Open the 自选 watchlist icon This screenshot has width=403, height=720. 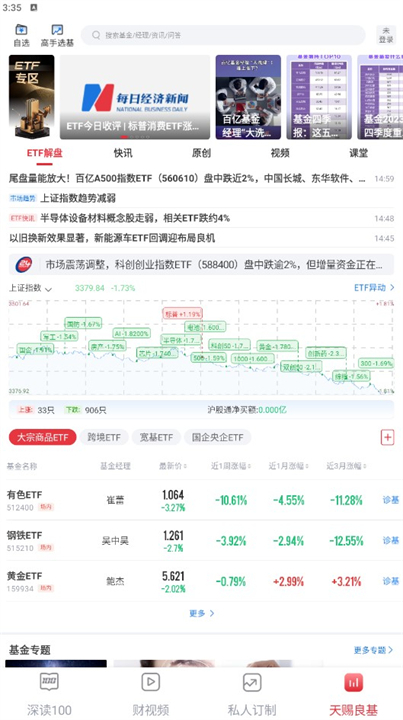(x=21, y=35)
